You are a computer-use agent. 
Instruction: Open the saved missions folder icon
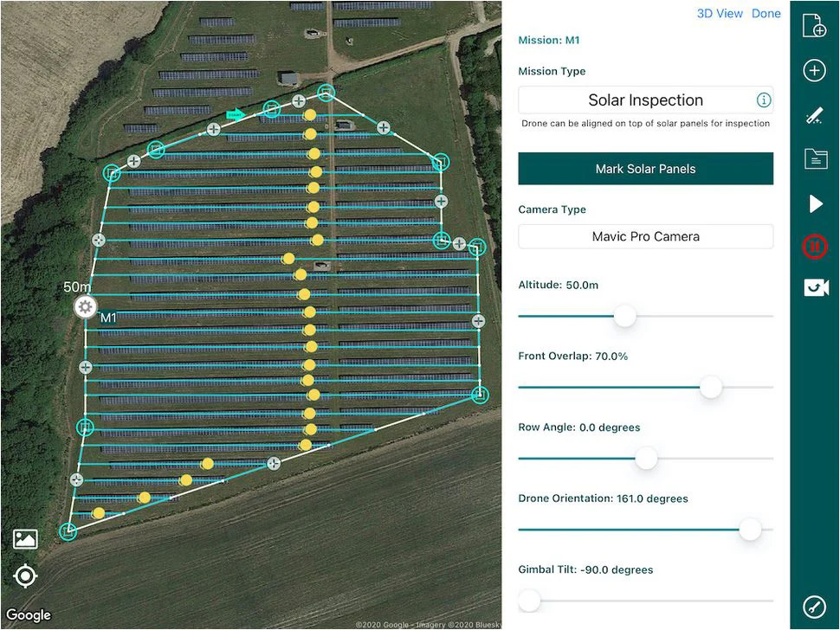click(x=814, y=158)
